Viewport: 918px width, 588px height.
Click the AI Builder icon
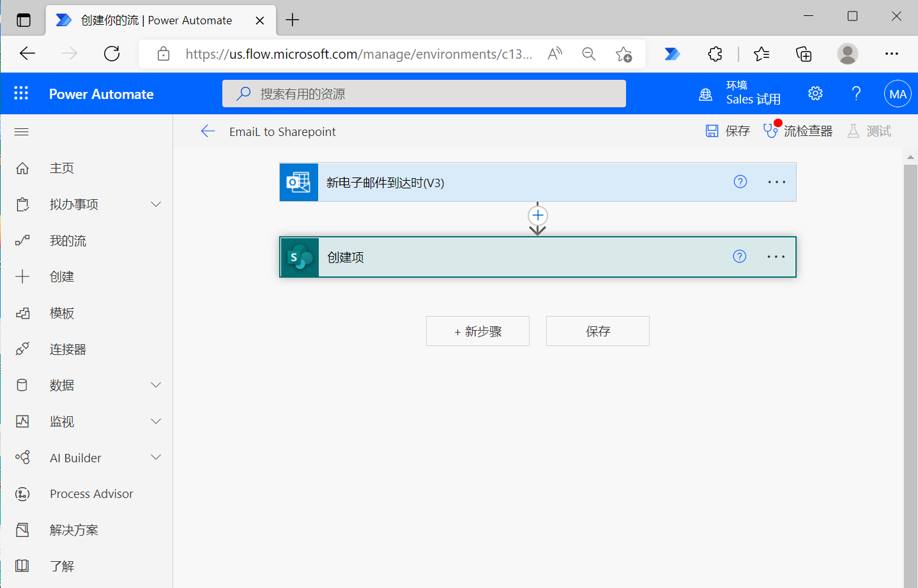pos(22,458)
